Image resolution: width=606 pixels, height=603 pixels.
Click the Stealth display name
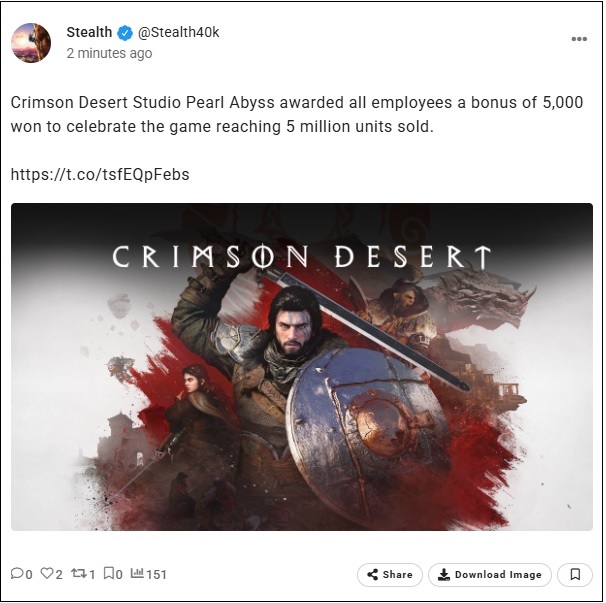(x=89, y=32)
